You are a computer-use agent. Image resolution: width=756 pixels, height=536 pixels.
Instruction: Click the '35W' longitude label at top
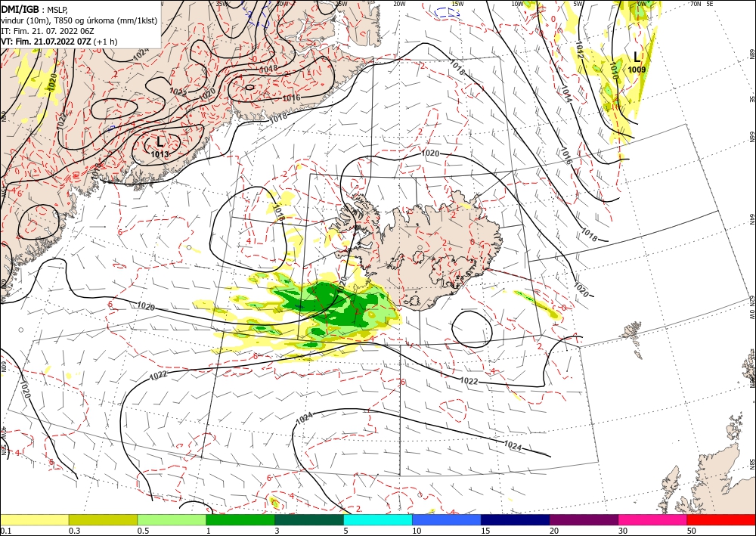point(222,3)
